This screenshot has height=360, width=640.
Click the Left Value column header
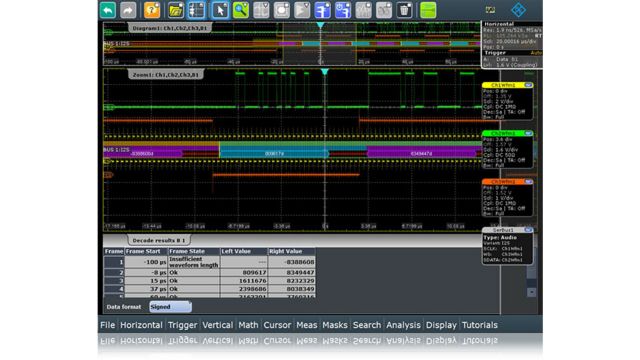pyautogui.click(x=244, y=251)
